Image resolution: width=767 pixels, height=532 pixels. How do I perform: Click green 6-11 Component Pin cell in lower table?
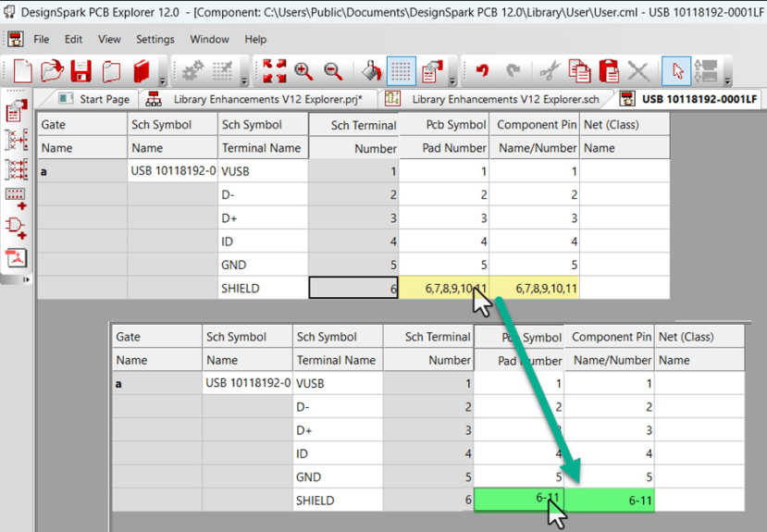click(610, 501)
